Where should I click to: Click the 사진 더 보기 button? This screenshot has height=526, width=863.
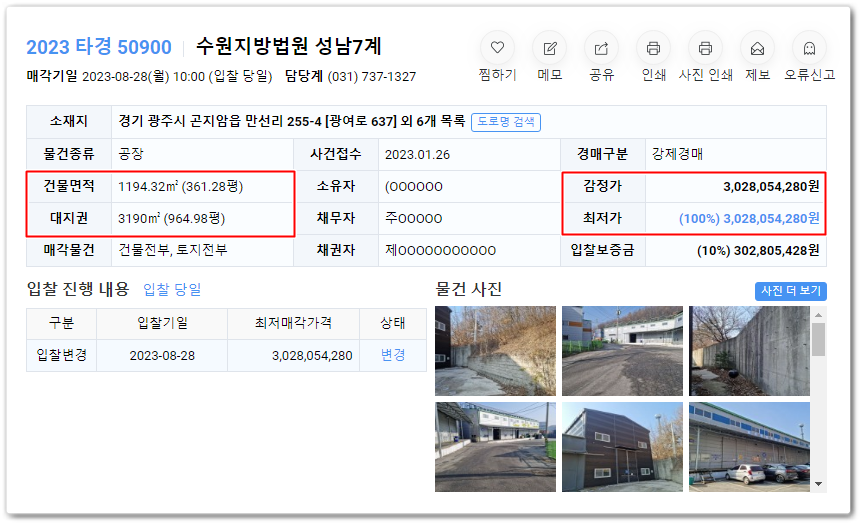click(x=790, y=291)
